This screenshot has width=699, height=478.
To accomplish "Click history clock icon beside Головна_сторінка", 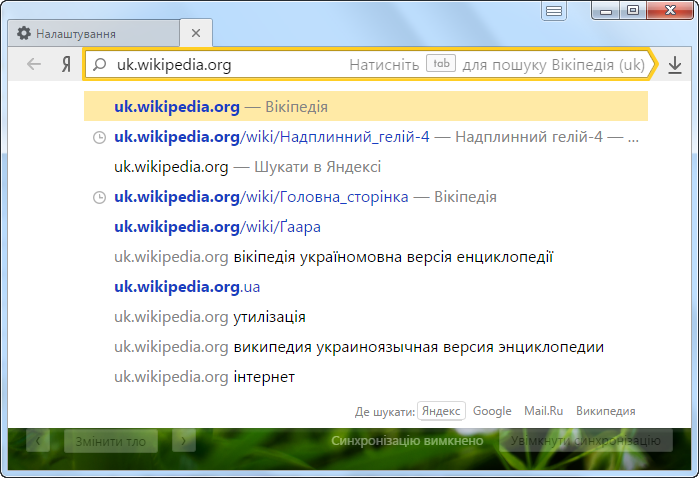I will 99,197.
